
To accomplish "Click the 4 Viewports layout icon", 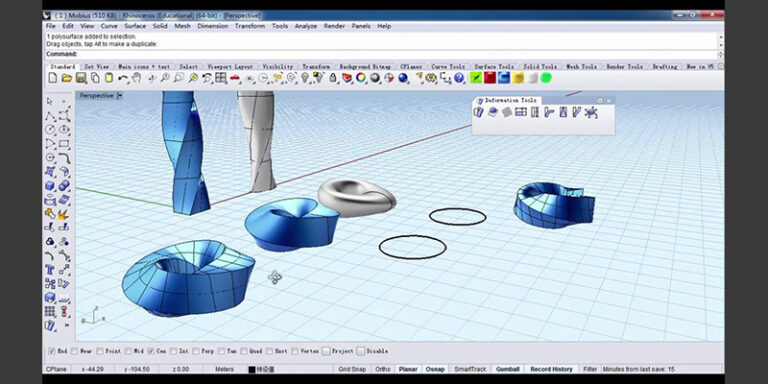I will 221,77.
